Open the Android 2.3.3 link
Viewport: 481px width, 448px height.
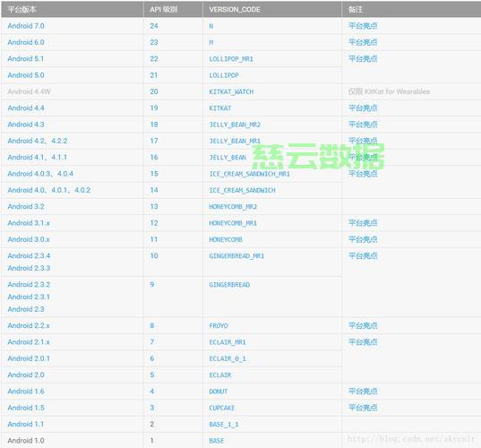coord(29,268)
